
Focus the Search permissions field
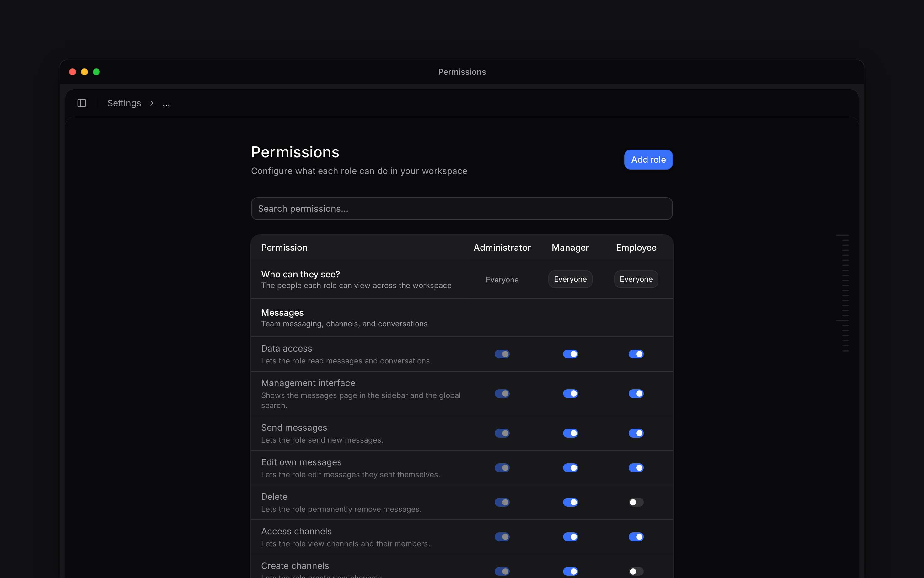[462, 209]
